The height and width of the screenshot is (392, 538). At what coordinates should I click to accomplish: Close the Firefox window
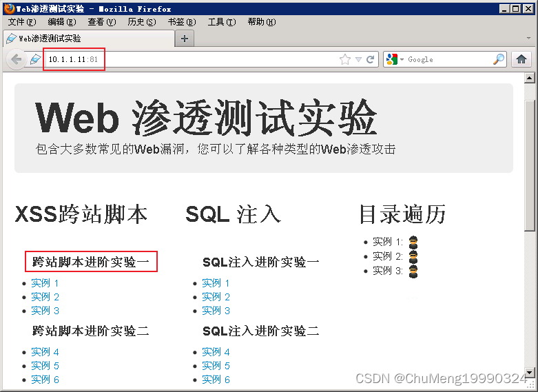click(x=528, y=9)
